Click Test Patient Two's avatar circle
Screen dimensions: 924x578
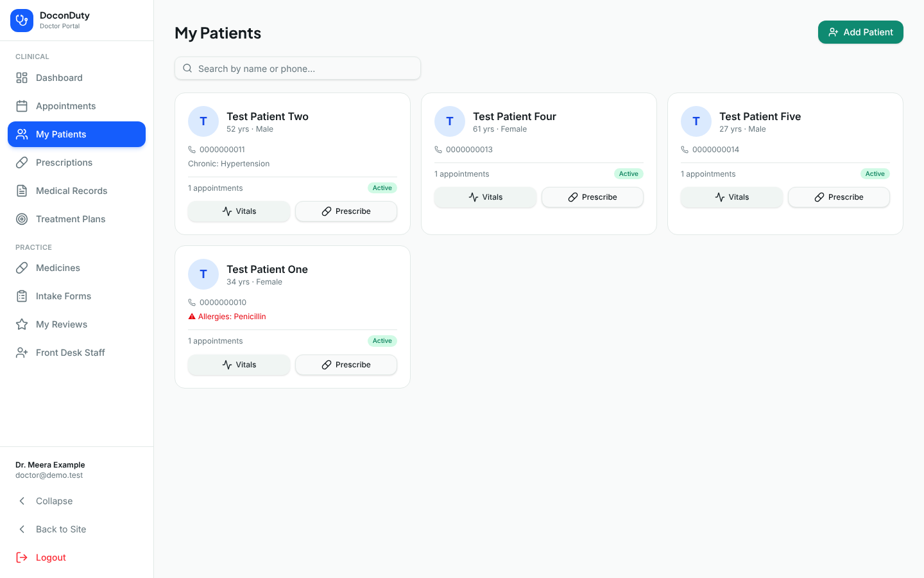click(203, 121)
